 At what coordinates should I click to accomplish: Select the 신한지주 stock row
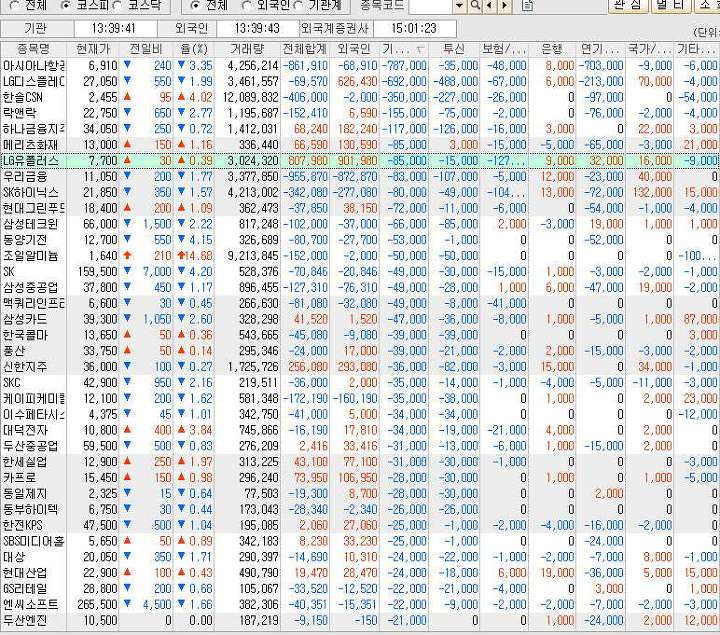tap(360, 367)
